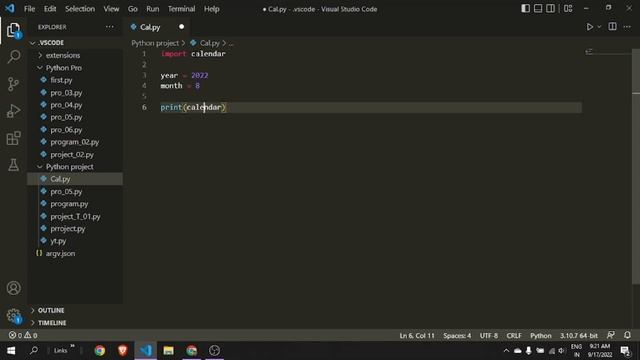
Task: Open the Customize Layout control
Action: tap(568, 9)
